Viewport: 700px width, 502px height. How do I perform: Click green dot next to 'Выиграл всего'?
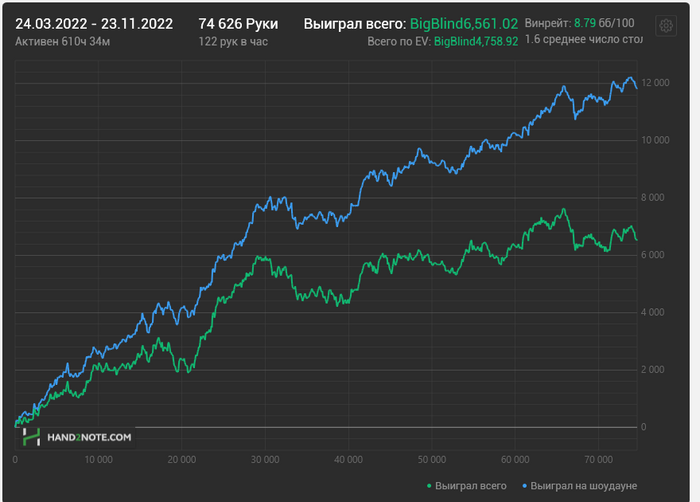pyautogui.click(x=429, y=486)
